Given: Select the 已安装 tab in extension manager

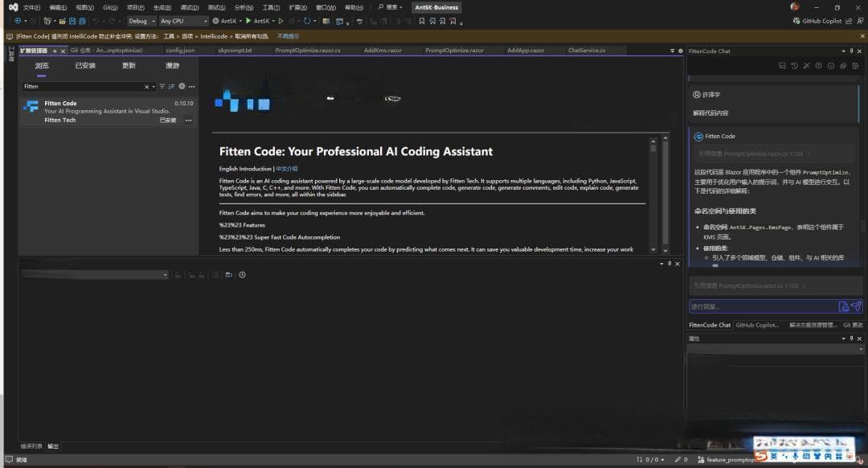Looking at the screenshot, I should (85, 66).
